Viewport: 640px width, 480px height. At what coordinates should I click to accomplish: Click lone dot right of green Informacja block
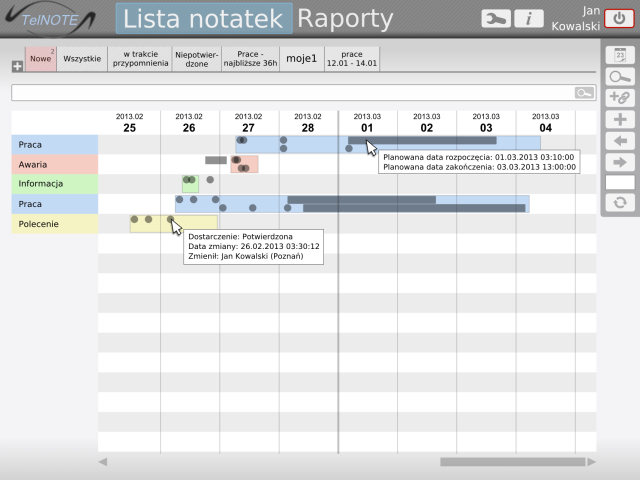click(210, 180)
